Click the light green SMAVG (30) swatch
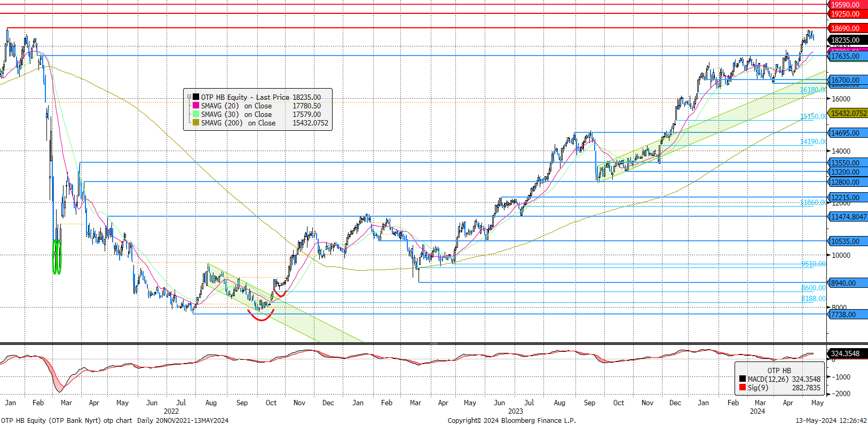 (x=196, y=114)
